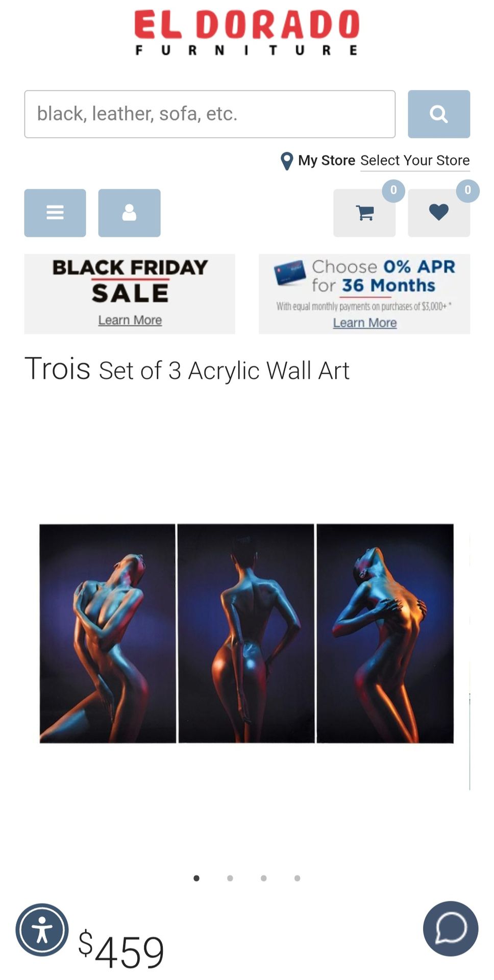Open the accessibility options icon
Viewport: 494px width, 980px height.
click(x=42, y=929)
